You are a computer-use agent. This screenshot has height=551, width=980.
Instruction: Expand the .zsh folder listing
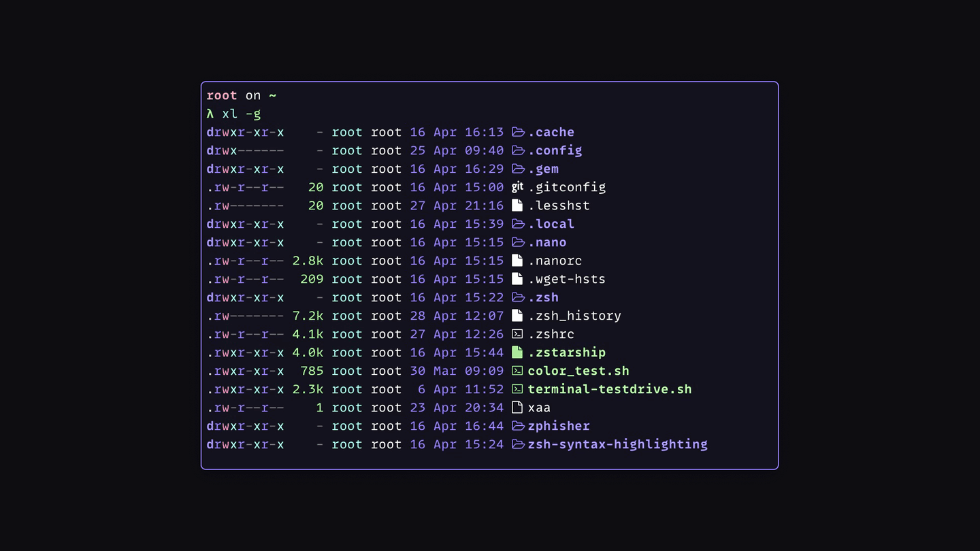[544, 297]
